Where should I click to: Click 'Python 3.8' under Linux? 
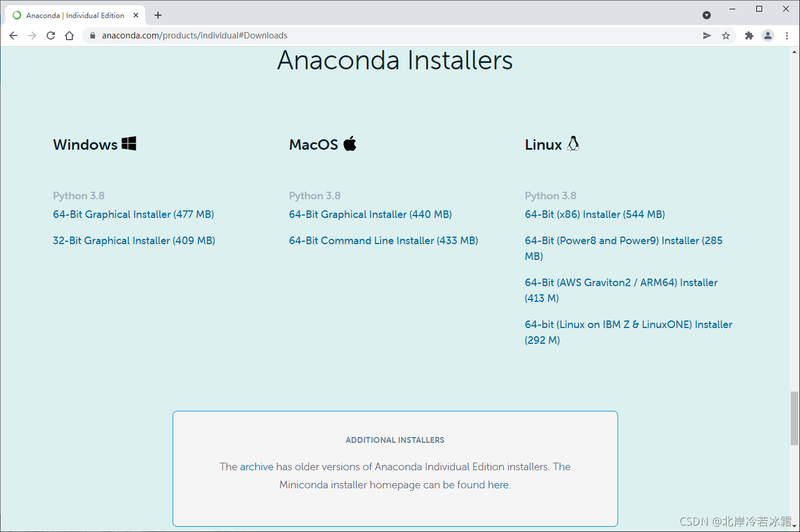pos(550,196)
